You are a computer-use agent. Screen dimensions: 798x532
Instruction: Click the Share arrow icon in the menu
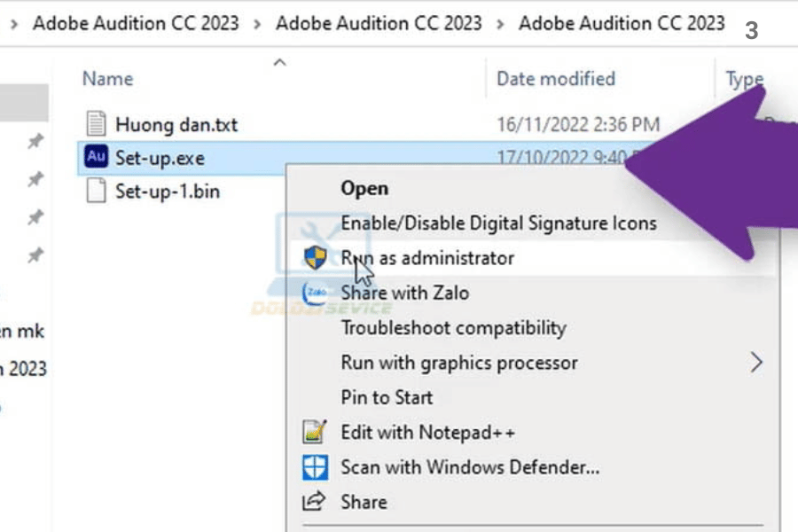point(315,502)
